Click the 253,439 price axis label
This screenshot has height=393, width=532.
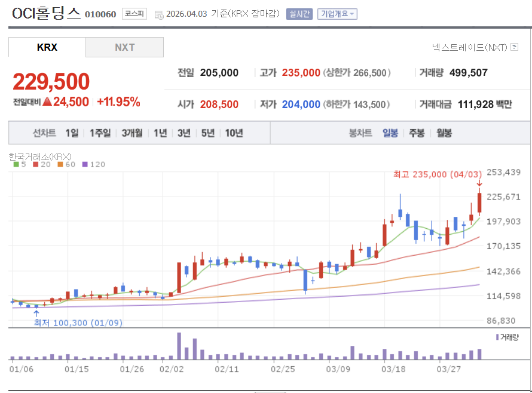(503, 172)
